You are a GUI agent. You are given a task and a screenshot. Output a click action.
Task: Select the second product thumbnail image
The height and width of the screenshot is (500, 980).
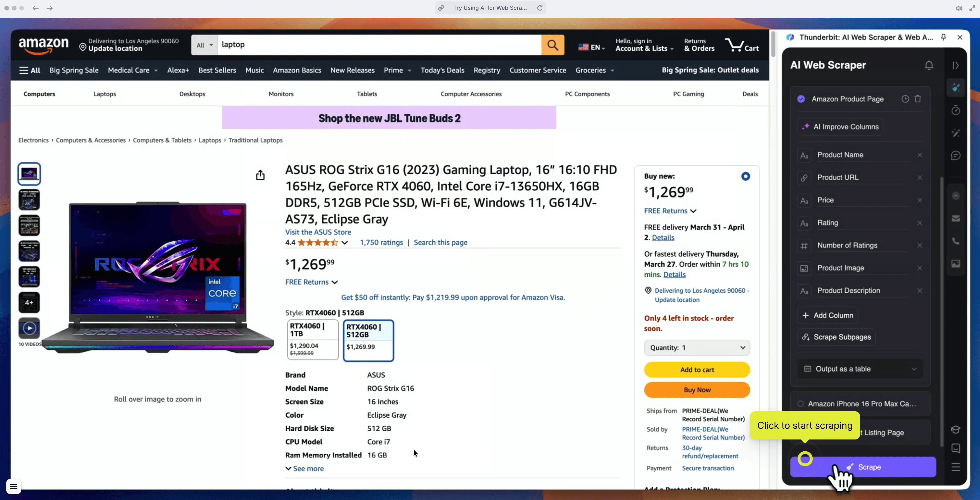point(29,200)
